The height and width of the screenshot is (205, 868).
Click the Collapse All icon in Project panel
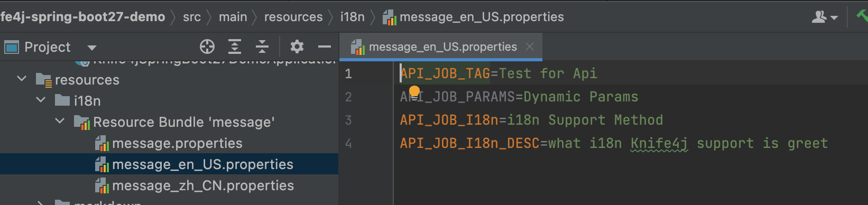(x=262, y=47)
